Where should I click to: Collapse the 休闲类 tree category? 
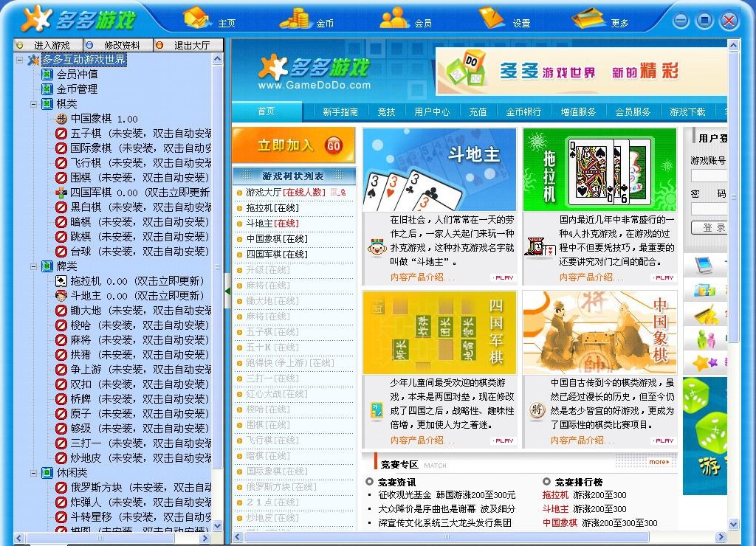(x=34, y=473)
